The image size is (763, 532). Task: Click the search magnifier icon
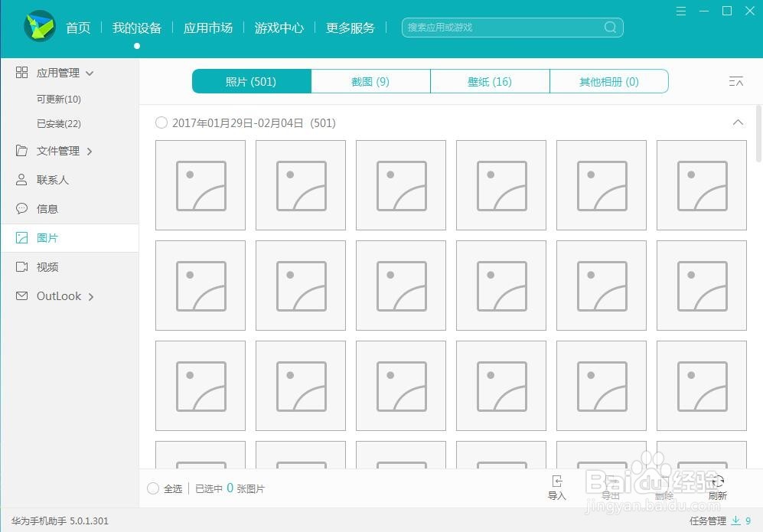click(x=610, y=28)
